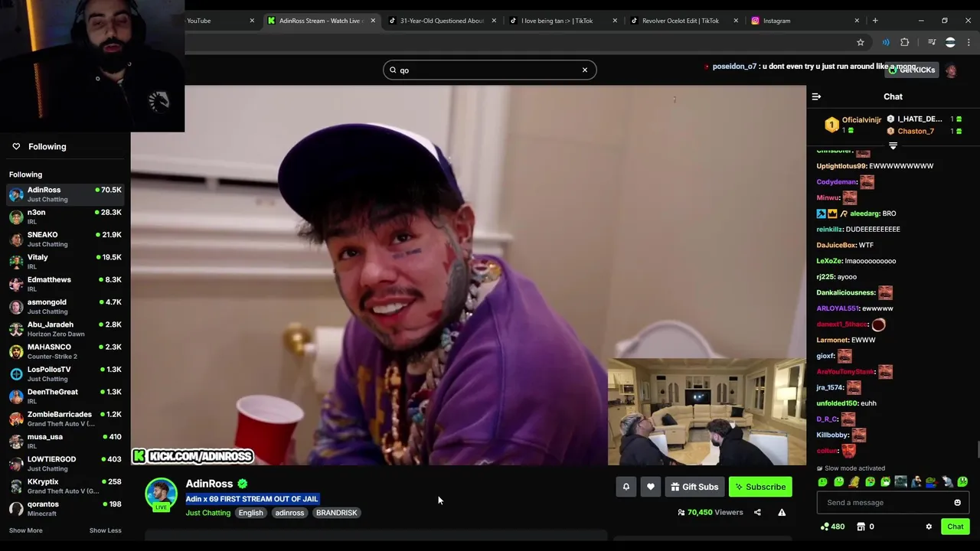
Task: Open AdinRoss channel avatar below the video
Action: pyautogui.click(x=161, y=494)
